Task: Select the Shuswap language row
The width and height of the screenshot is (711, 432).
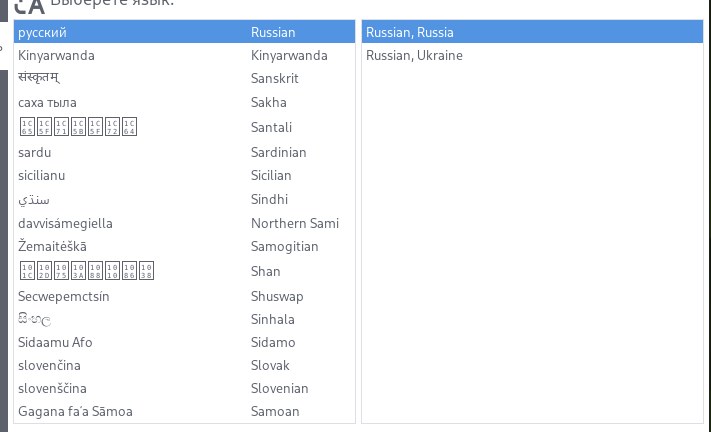Action: 185,296
